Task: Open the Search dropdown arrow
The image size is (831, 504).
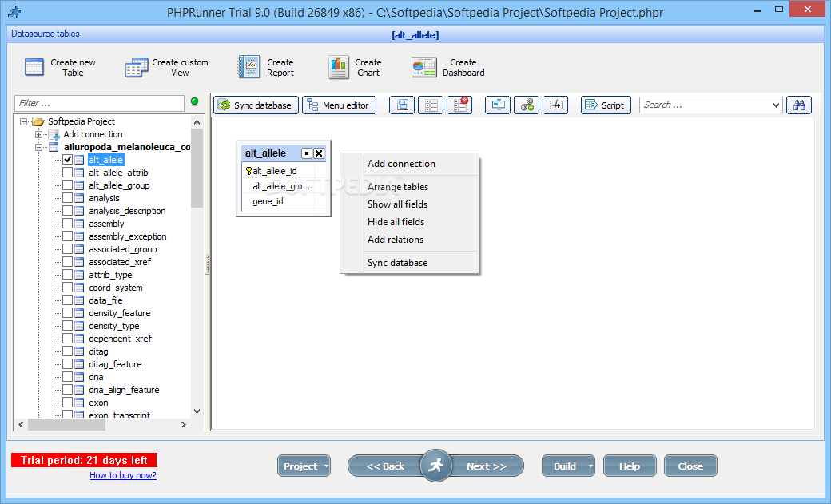Action: click(x=776, y=105)
